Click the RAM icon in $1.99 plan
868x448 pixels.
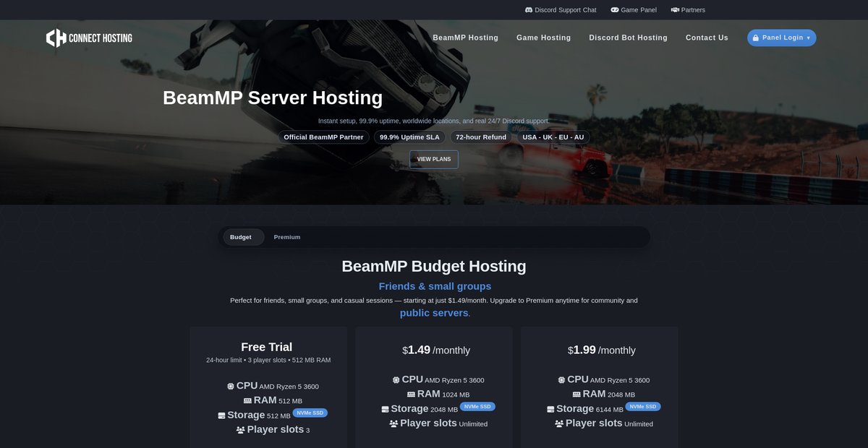(x=577, y=395)
